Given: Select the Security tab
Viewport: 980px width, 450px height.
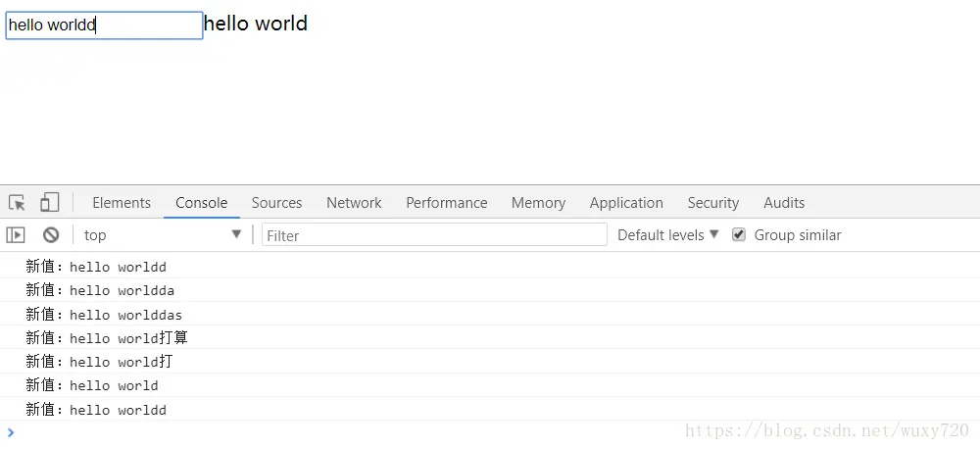Looking at the screenshot, I should [713, 203].
